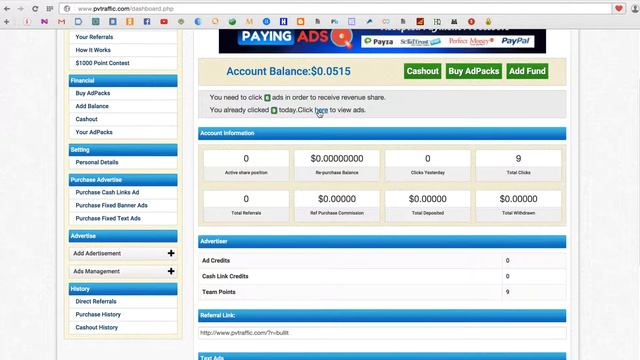
Task: Click the site info icon in address bar
Action: (x=67, y=9)
